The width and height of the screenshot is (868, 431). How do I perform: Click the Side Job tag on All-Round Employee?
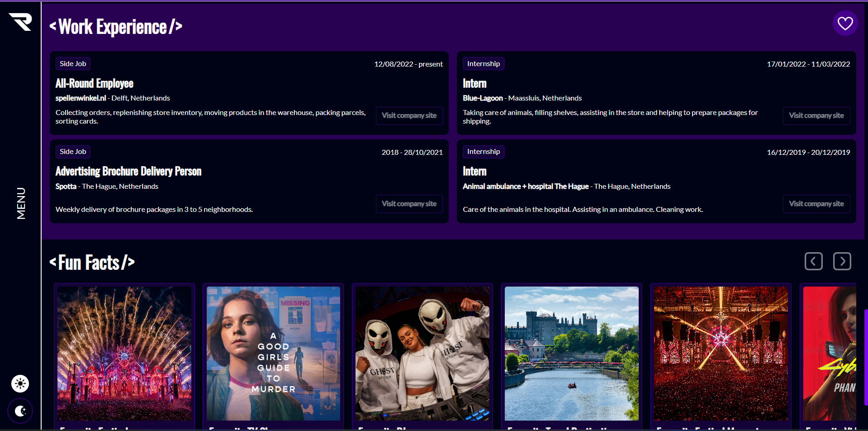pos(73,64)
